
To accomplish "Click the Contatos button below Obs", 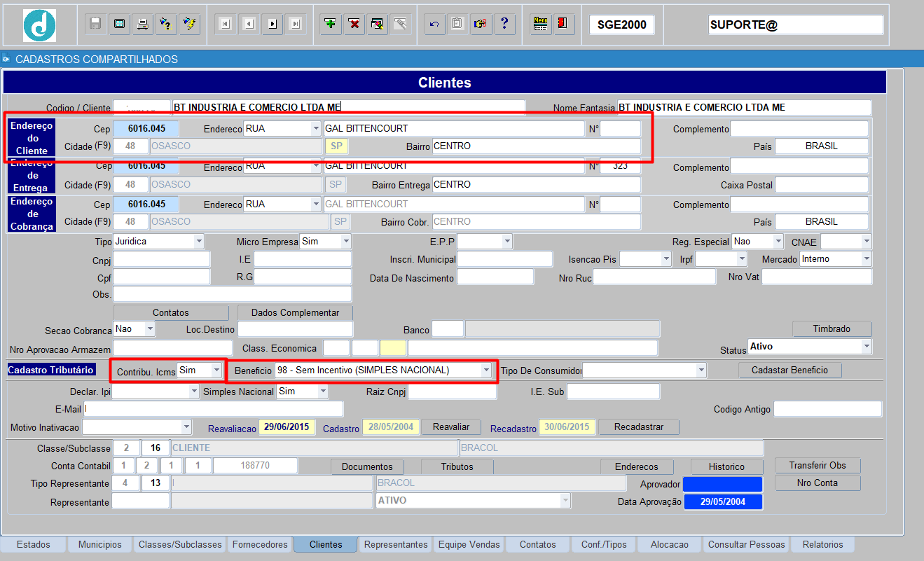I will pyautogui.click(x=171, y=313).
